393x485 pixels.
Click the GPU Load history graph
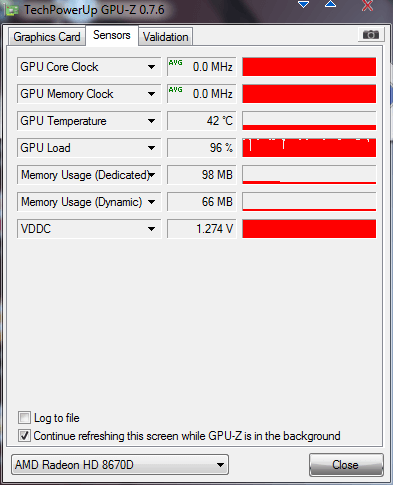[x=309, y=148]
